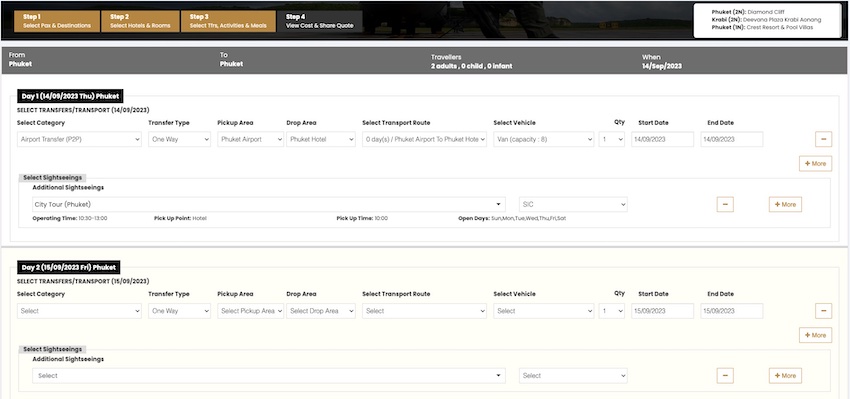Open Day 2 Select Pickup Area dropdown

tap(250, 311)
